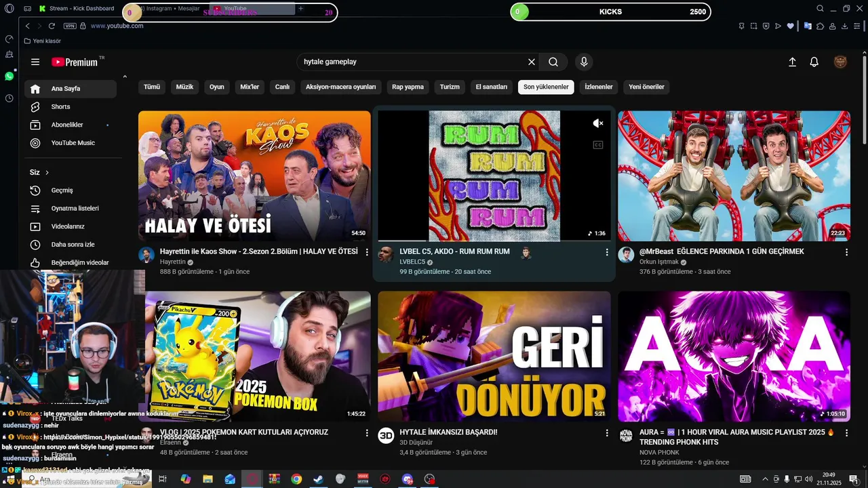Go to the YouTube Premium home logo

(75, 62)
